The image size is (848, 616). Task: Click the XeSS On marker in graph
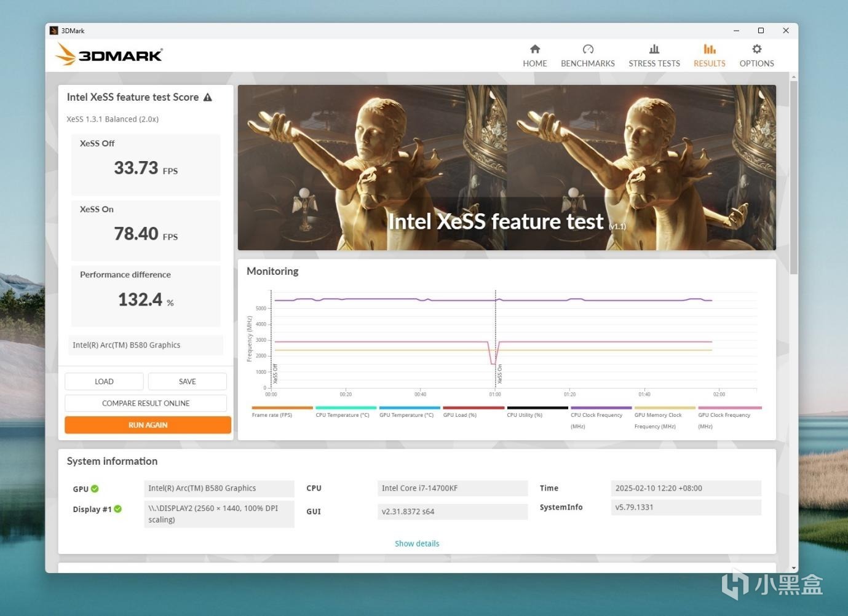pyautogui.click(x=499, y=374)
